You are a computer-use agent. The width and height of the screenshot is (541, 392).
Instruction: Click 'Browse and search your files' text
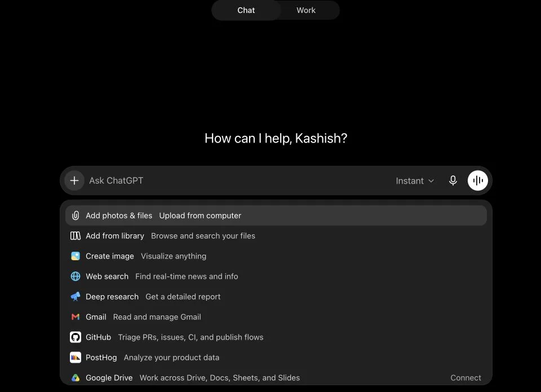point(203,236)
